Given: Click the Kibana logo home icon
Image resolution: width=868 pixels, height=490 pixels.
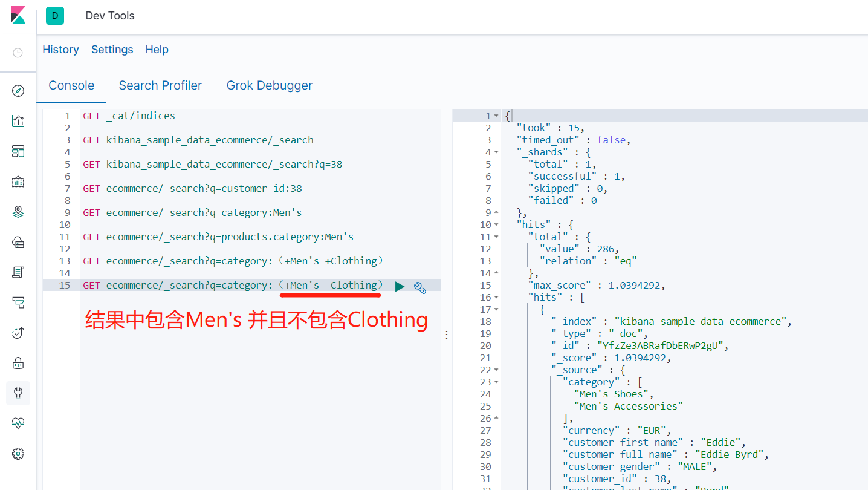Looking at the screenshot, I should point(18,16).
